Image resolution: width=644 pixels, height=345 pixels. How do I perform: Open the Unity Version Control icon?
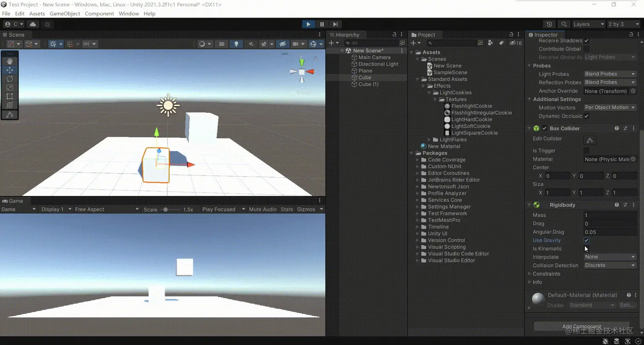click(47, 25)
